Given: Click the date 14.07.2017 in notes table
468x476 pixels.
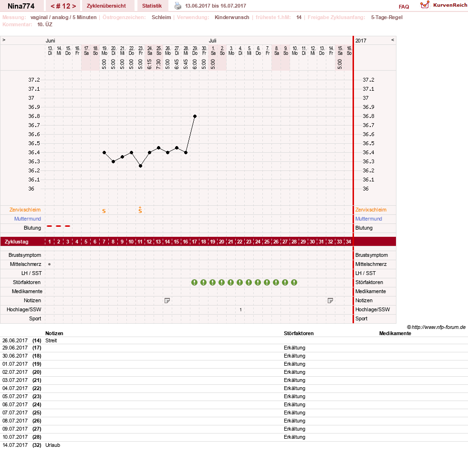Looking at the screenshot, I should 15,445.
